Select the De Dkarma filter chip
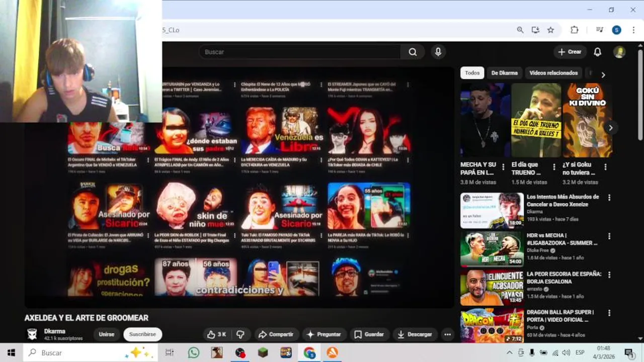 click(x=504, y=73)
